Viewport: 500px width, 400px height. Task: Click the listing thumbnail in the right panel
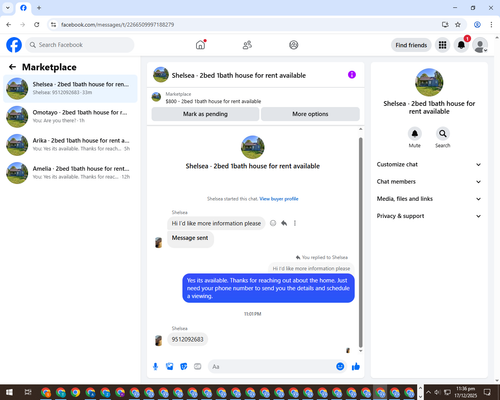point(429,82)
